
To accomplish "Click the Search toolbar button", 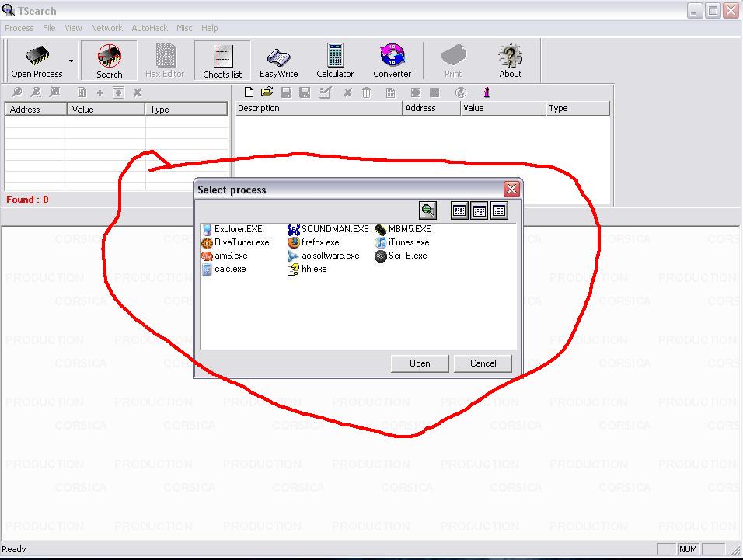I will pos(109,61).
